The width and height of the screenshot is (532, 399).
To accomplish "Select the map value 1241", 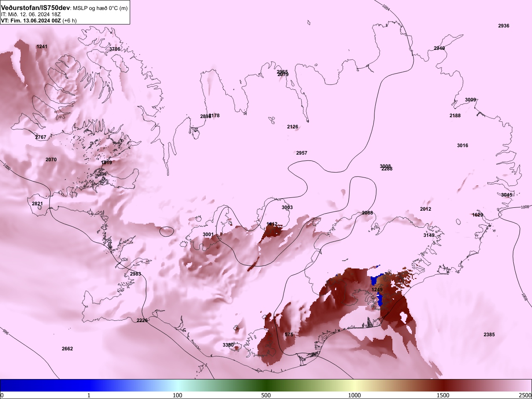I will (x=42, y=47).
